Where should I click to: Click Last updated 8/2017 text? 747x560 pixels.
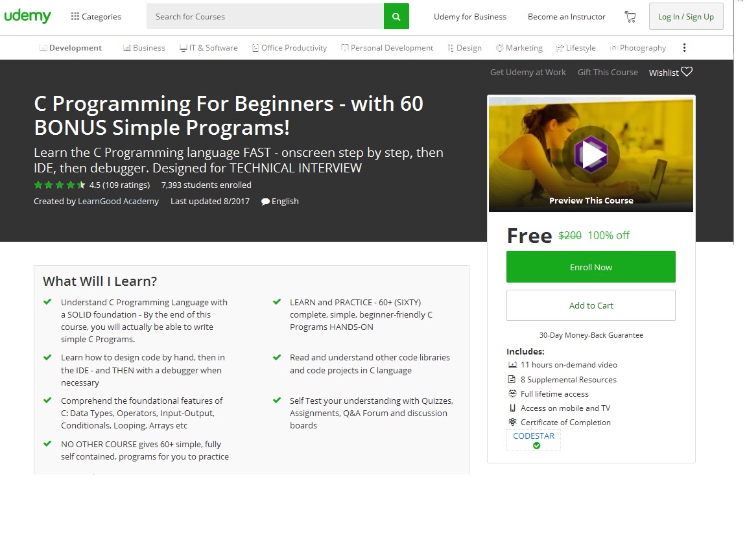210,201
